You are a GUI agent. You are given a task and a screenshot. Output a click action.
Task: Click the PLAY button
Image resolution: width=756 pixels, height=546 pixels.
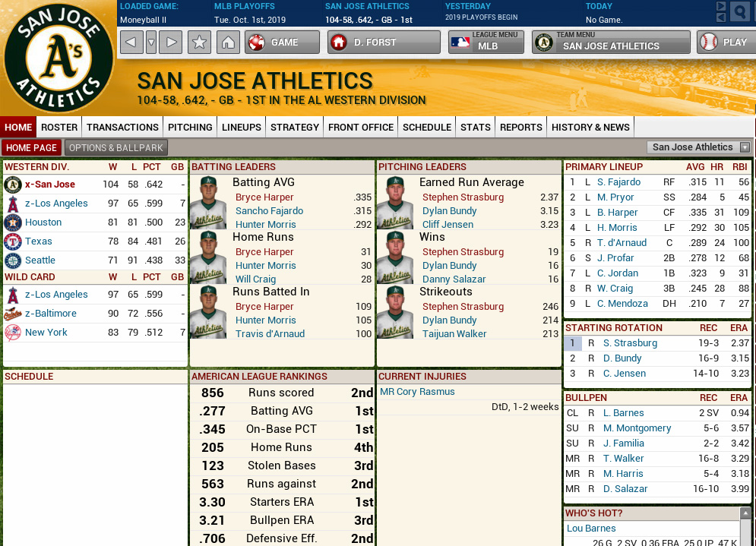726,43
